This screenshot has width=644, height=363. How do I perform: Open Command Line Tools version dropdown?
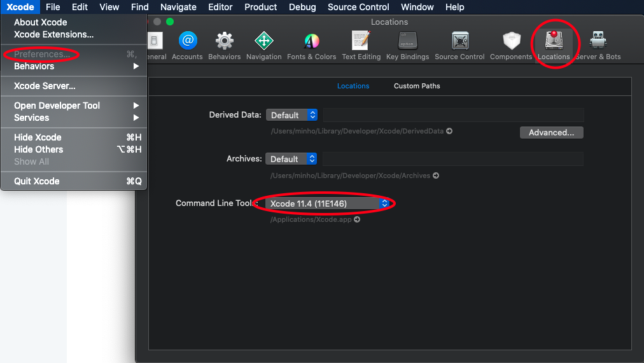click(327, 203)
